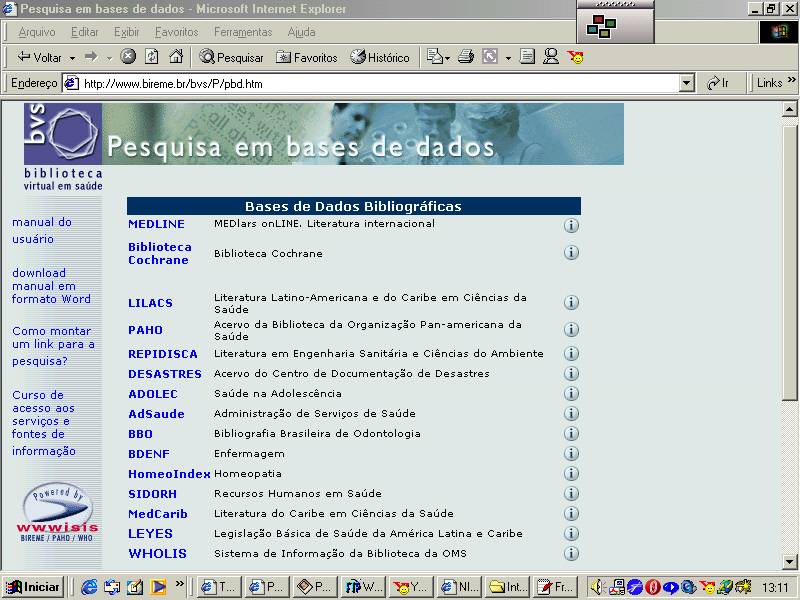Viewport: 800px width, 600px height.
Task: Open the Favoritos toolbar button
Action: click(306, 57)
